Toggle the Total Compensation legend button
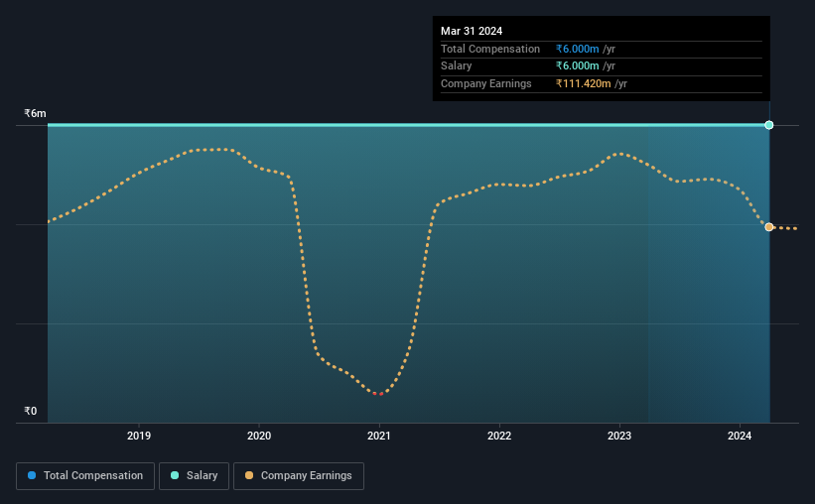 [x=85, y=476]
